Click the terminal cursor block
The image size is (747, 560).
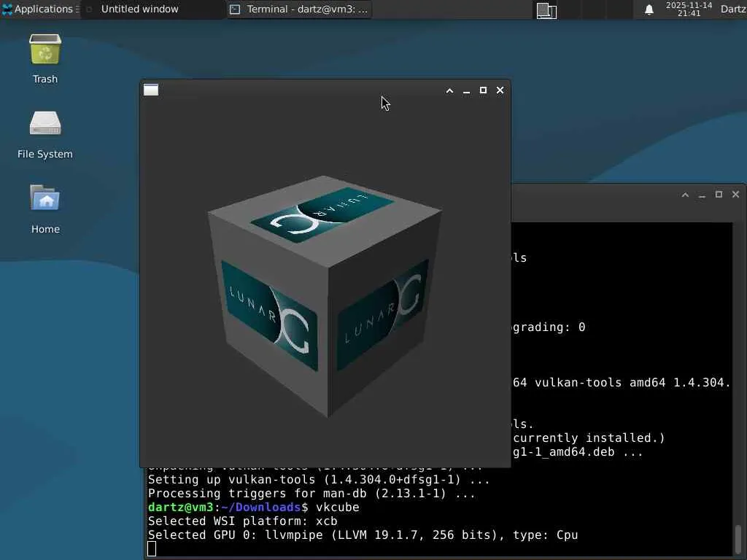152,548
